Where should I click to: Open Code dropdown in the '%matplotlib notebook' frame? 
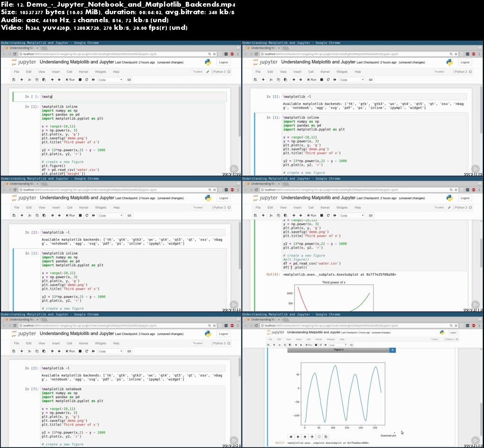coord(110,351)
